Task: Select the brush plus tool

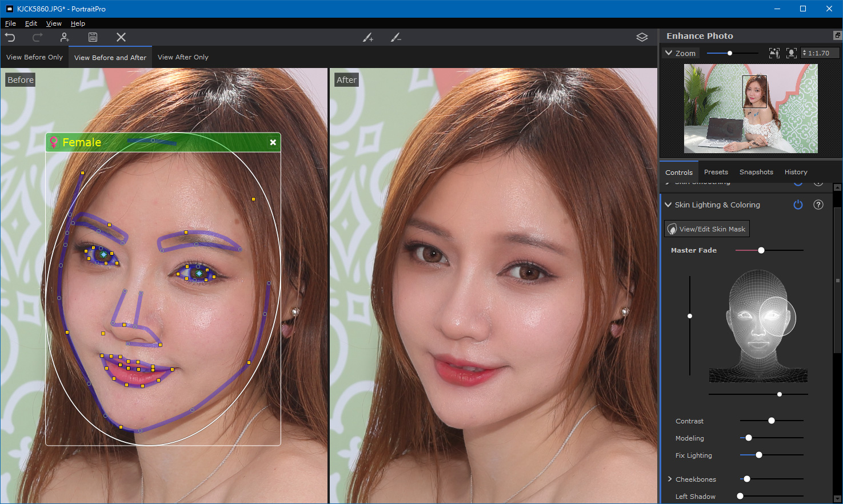Action: 368,37
